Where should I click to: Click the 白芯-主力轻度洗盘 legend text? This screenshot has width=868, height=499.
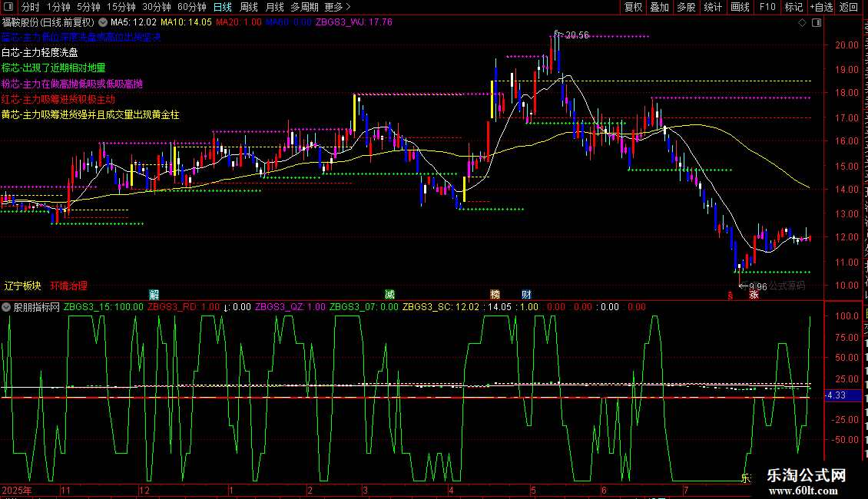click(x=40, y=52)
